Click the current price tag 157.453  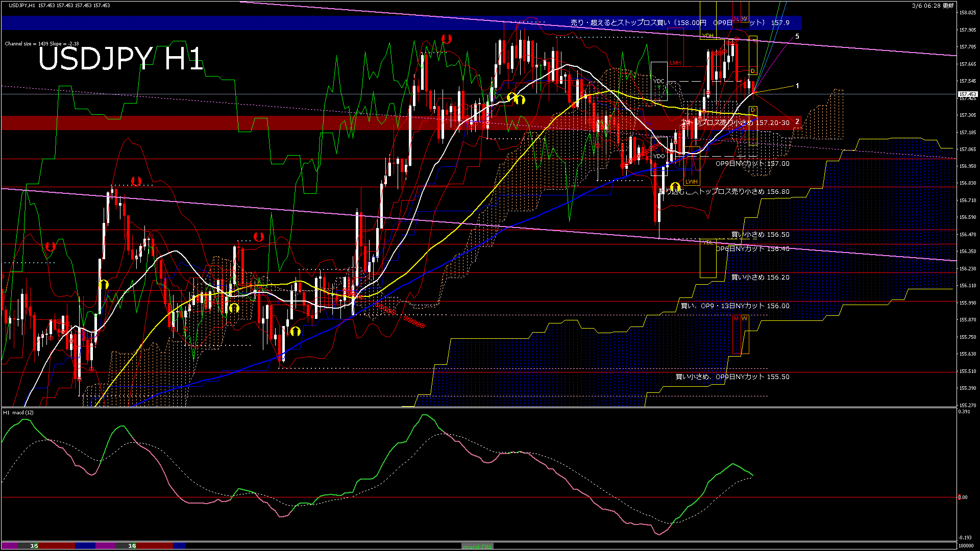pos(967,94)
